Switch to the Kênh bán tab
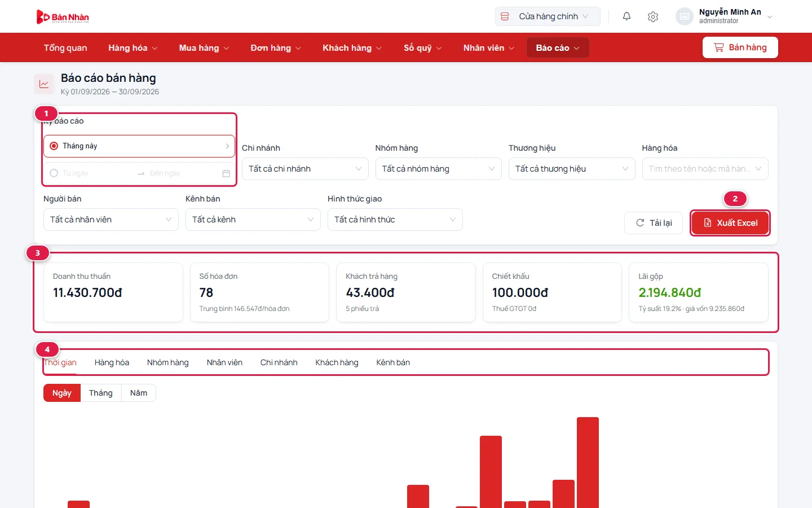This screenshot has height=508, width=812. [393, 362]
